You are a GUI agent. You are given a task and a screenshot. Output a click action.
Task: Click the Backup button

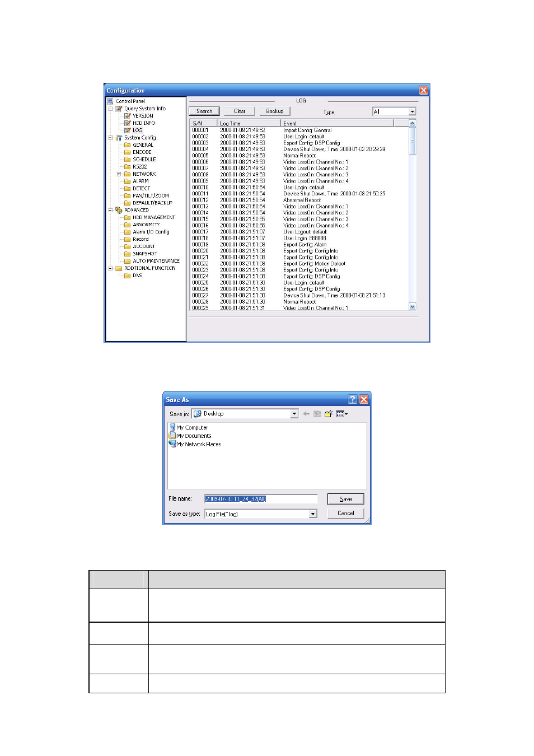click(275, 111)
